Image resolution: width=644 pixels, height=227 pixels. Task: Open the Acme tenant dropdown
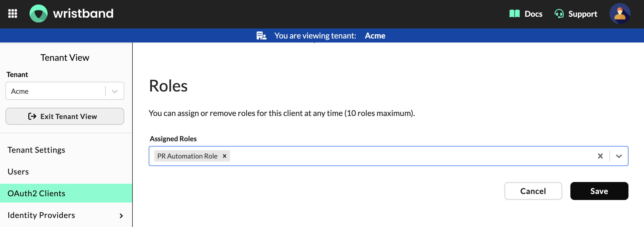pos(65,91)
